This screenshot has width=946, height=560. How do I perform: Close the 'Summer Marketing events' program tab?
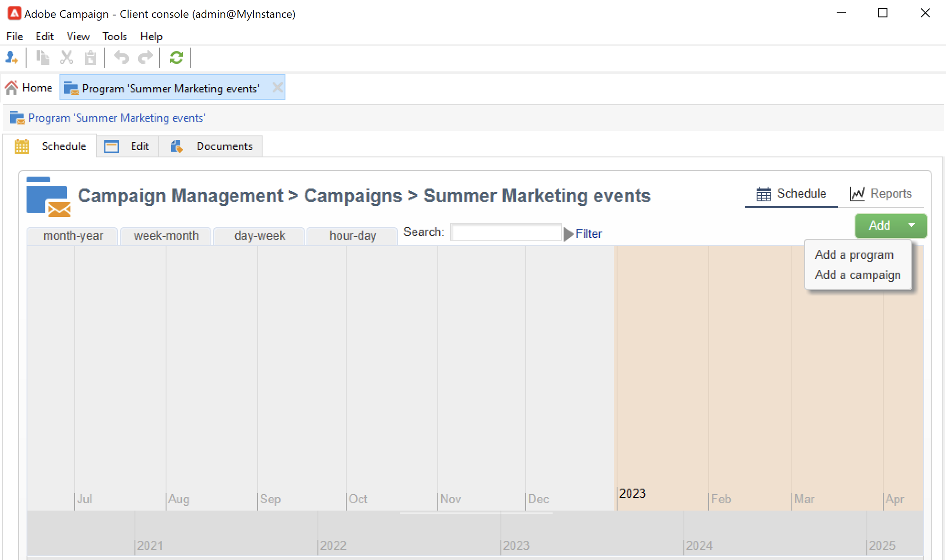pos(277,87)
